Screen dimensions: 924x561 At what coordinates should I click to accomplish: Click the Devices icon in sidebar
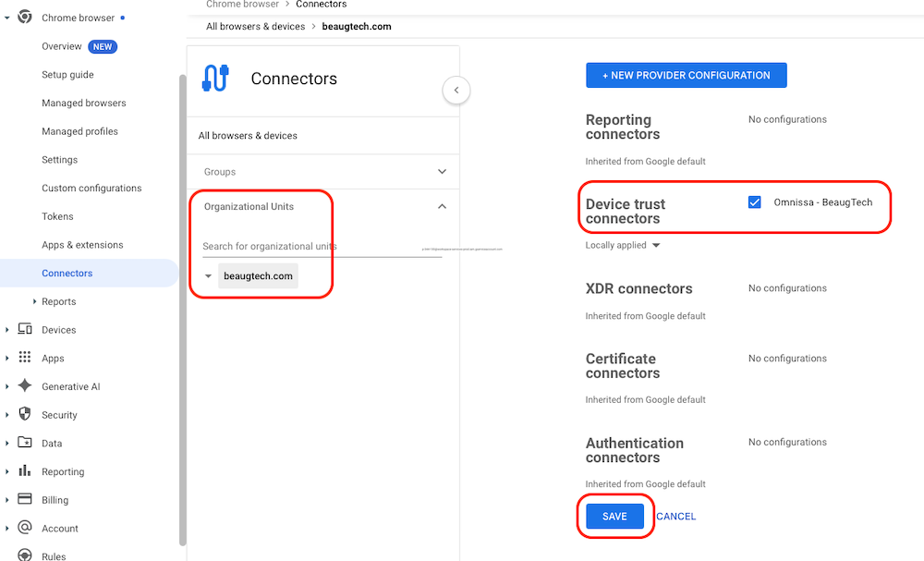coord(25,330)
